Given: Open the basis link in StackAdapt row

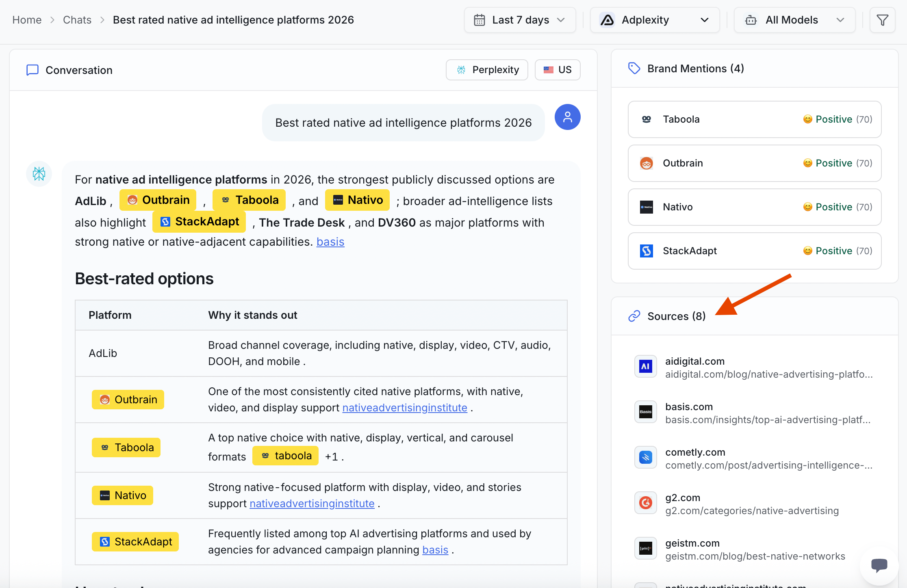Looking at the screenshot, I should [435, 550].
